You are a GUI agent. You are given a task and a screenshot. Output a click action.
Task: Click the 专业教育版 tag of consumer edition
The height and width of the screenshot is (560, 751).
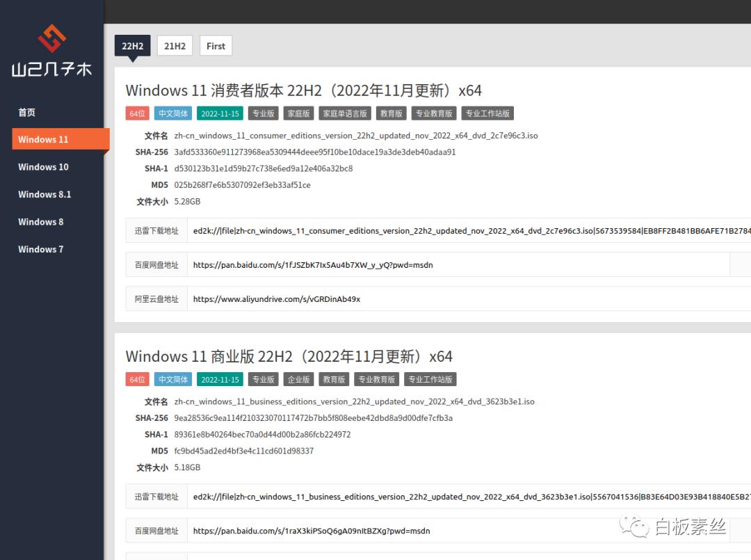point(434,113)
